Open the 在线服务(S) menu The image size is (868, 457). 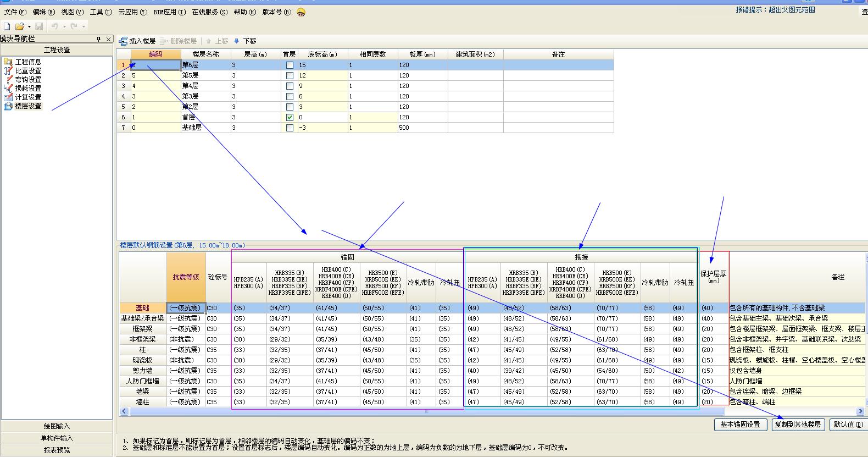tap(209, 12)
